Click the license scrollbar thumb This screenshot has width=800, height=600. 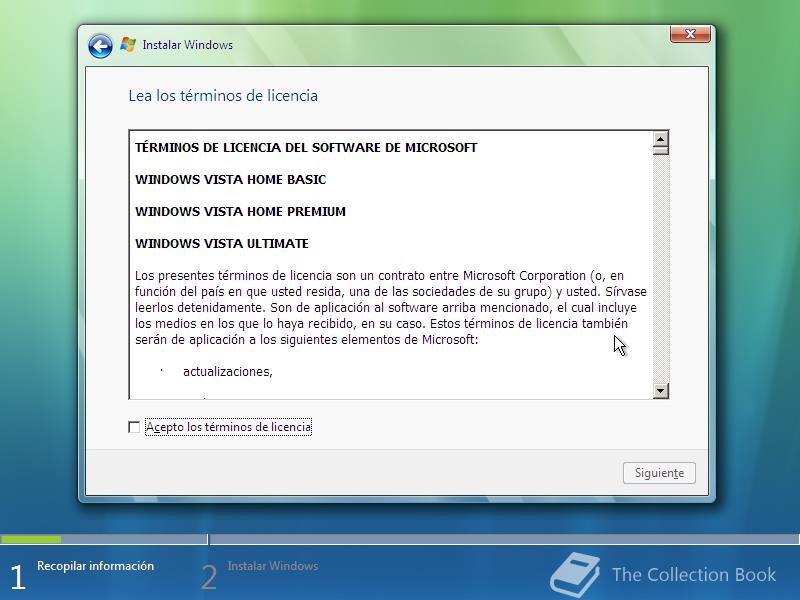[661, 151]
